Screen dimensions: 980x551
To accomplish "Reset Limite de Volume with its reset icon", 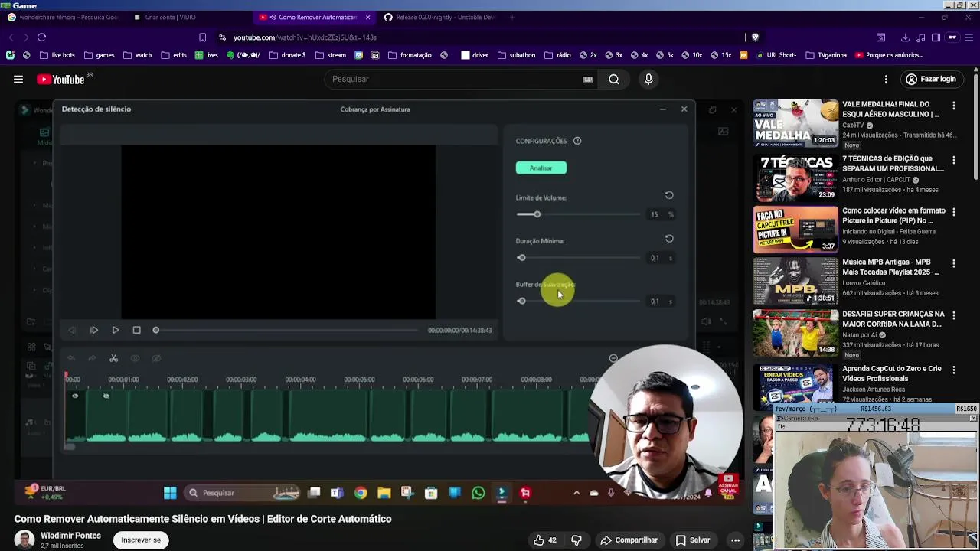I will tap(669, 196).
